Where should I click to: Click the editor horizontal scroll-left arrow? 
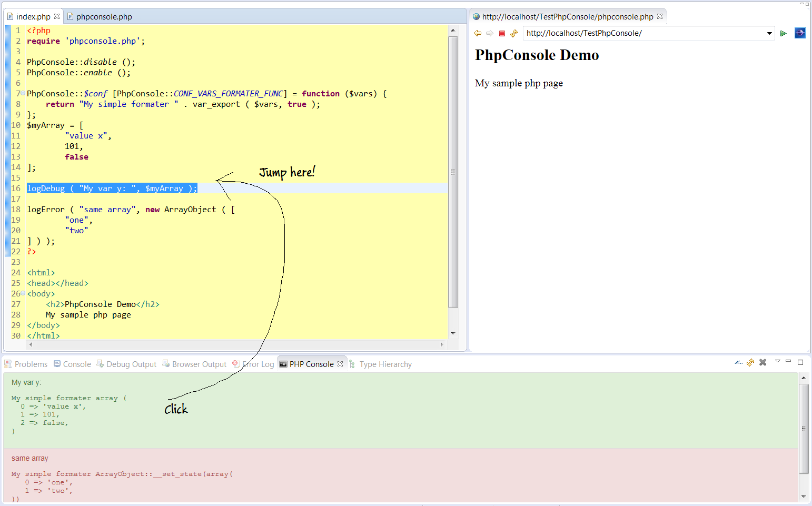(x=31, y=344)
